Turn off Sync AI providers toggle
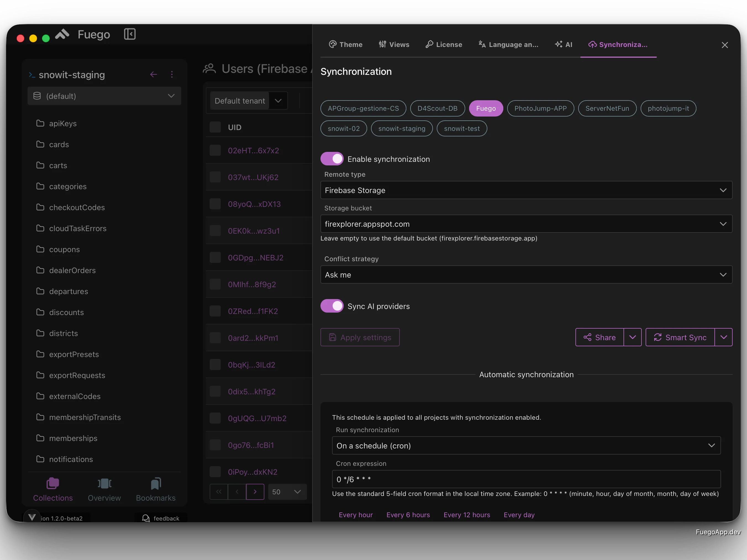Viewport: 747px width, 560px height. (x=332, y=306)
